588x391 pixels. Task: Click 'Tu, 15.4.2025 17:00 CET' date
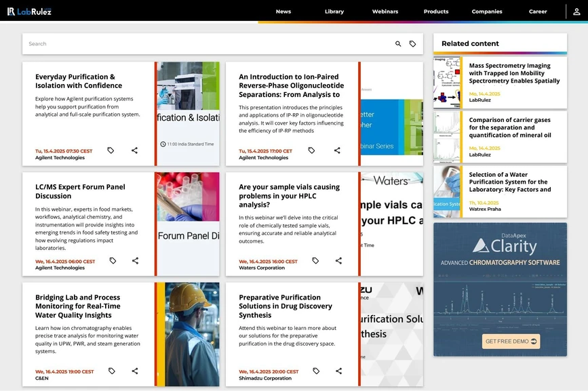265,151
